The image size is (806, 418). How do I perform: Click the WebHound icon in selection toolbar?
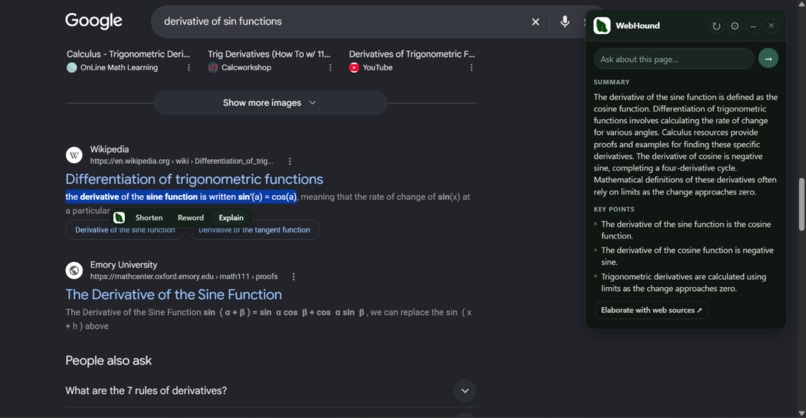[119, 217]
